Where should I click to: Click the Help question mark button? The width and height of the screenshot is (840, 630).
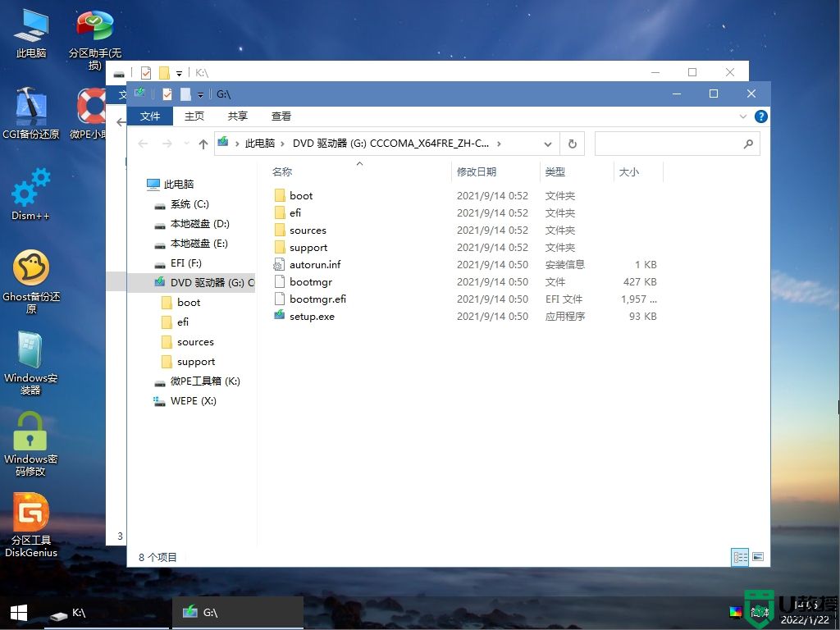coord(760,116)
